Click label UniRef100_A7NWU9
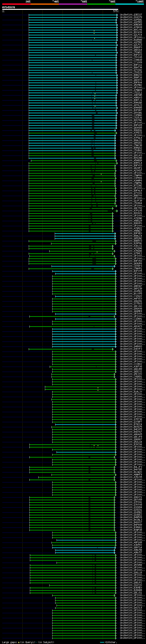Viewport: 146px width, 644px height. click(131, 90)
